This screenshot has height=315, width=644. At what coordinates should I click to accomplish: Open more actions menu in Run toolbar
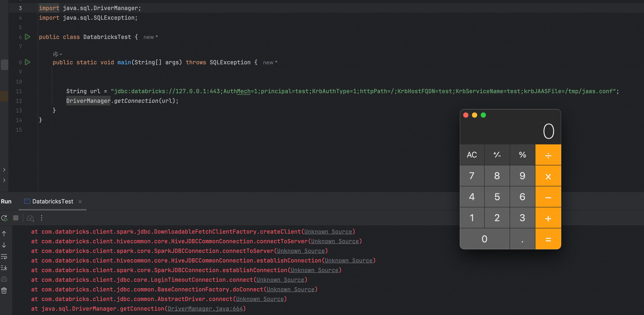(42, 218)
